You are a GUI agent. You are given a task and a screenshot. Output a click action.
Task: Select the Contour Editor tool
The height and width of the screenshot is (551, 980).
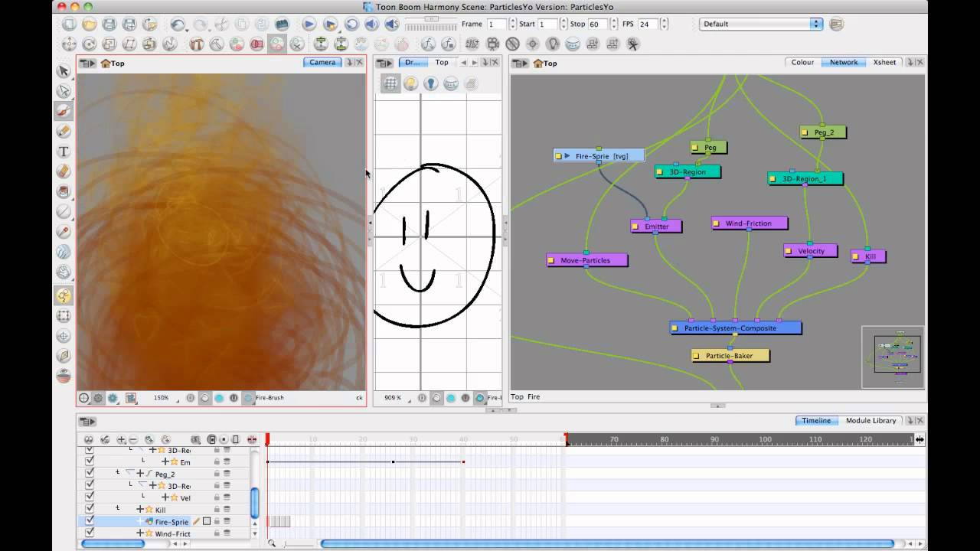[x=64, y=91]
